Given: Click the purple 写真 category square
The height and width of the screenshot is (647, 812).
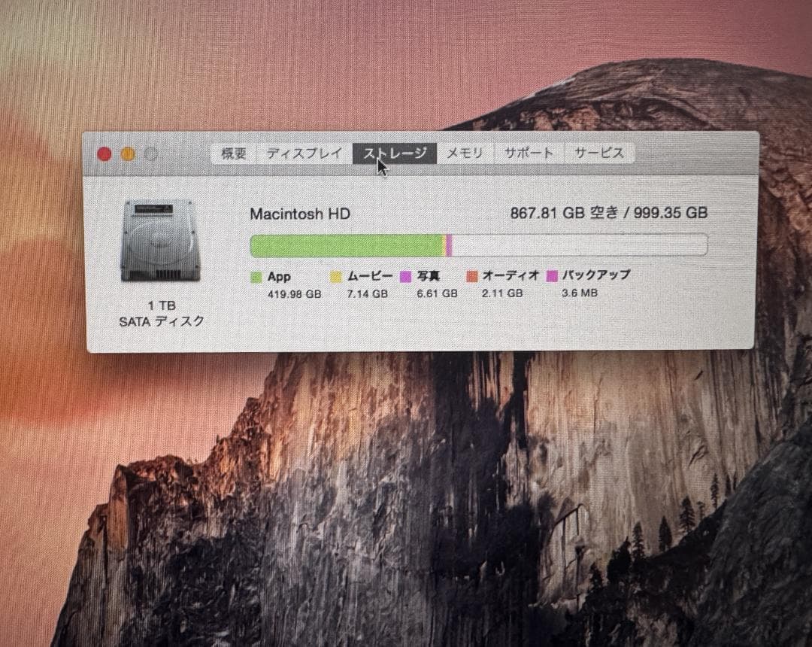Looking at the screenshot, I should [404, 276].
